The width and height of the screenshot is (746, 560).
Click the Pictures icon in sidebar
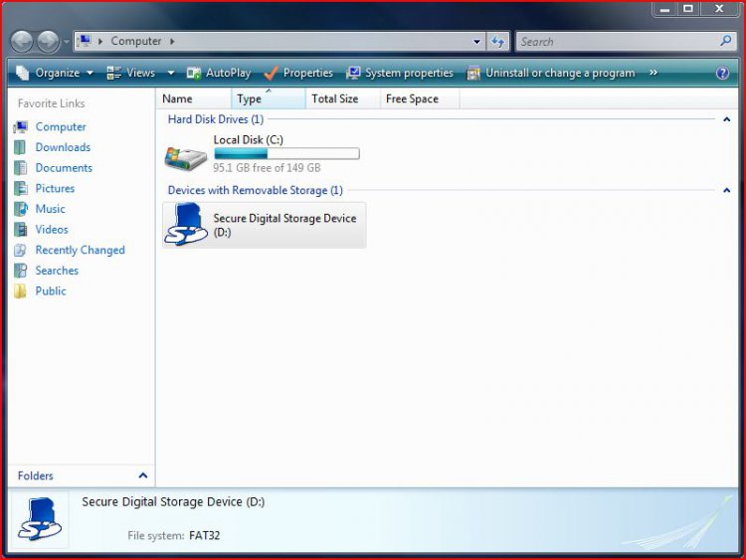point(20,188)
